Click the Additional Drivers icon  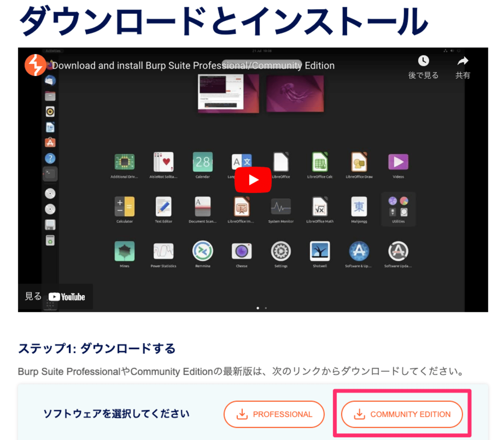pyautogui.click(x=124, y=162)
